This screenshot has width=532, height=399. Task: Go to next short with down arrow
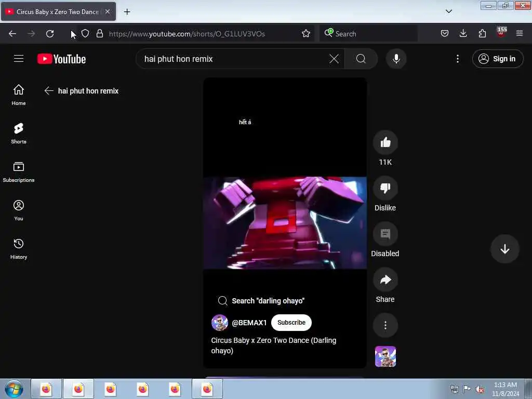point(505,249)
